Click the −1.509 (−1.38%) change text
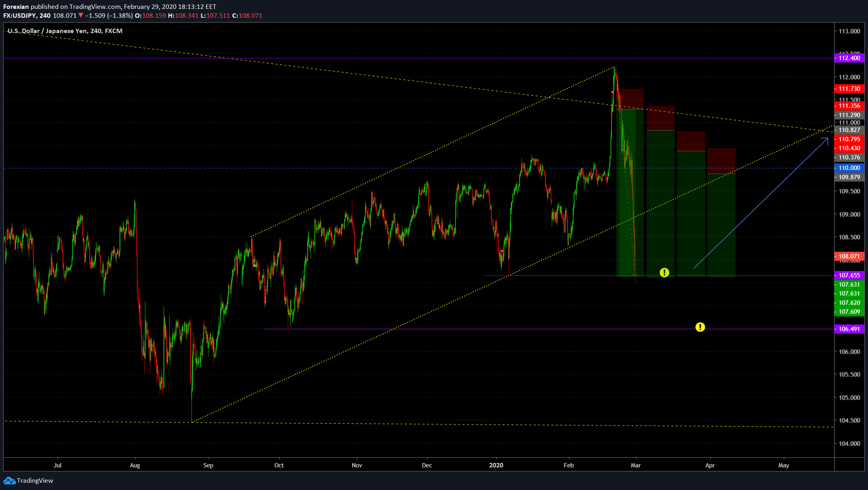Screen dimensions: 868x490 109,15
